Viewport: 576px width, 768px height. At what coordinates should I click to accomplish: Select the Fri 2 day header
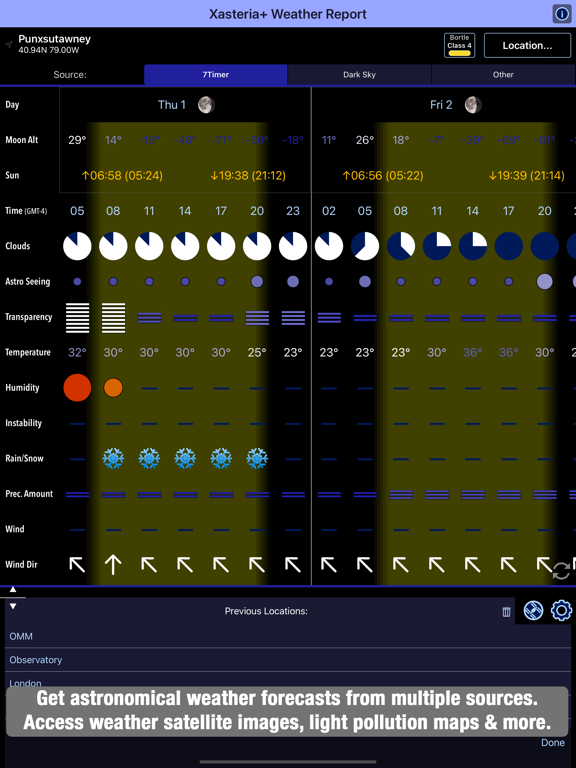[x=456, y=105]
